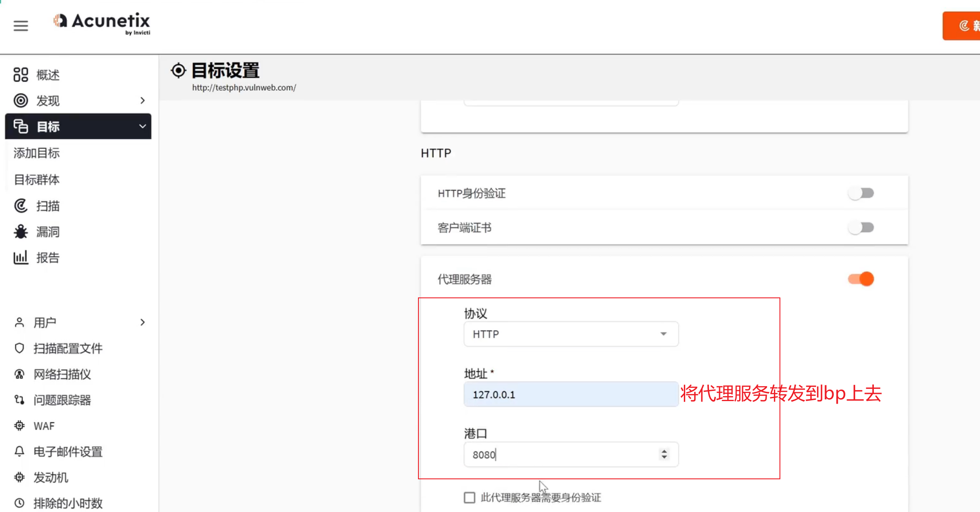Check 此代理服务器需要身份验证 checkbox

coord(469,498)
